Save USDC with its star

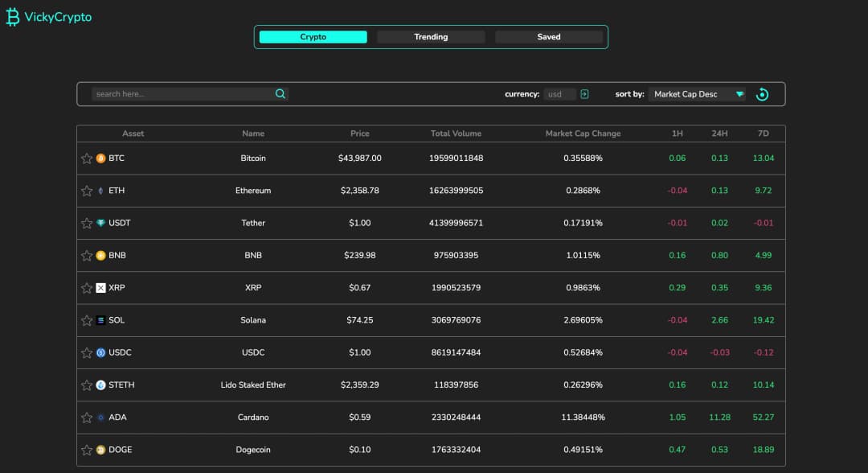[x=87, y=353]
